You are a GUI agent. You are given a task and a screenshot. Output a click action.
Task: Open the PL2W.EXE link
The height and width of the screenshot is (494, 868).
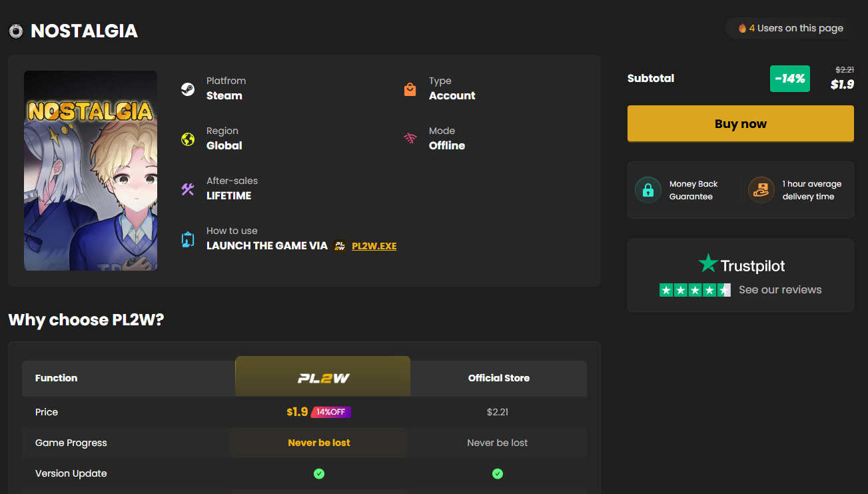[x=374, y=246]
